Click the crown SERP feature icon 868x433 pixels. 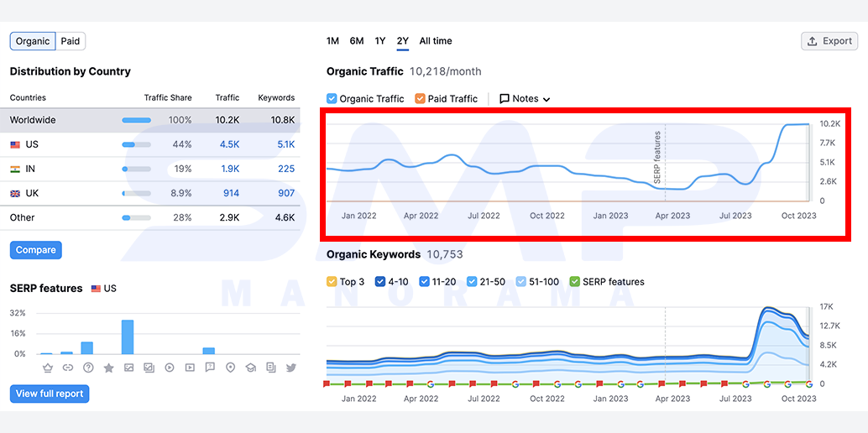[x=47, y=367]
